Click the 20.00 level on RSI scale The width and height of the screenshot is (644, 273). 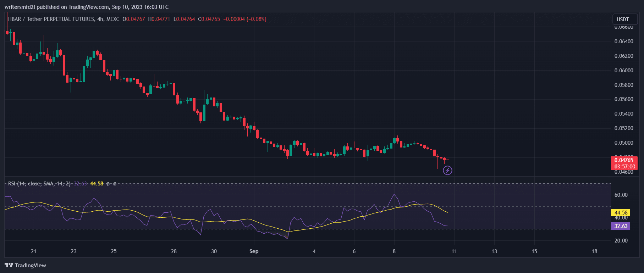(x=621, y=241)
